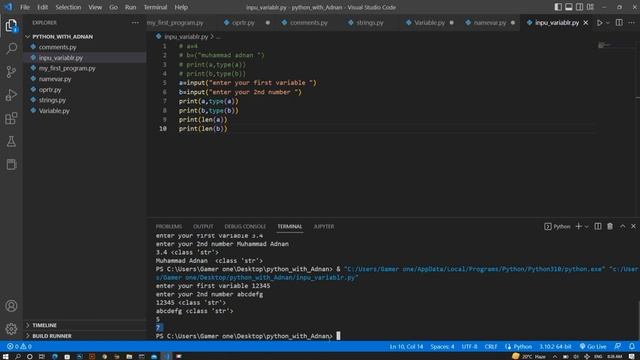Toggle the bottom panel layout icon
This screenshot has width=640, height=360.
coord(569,7)
